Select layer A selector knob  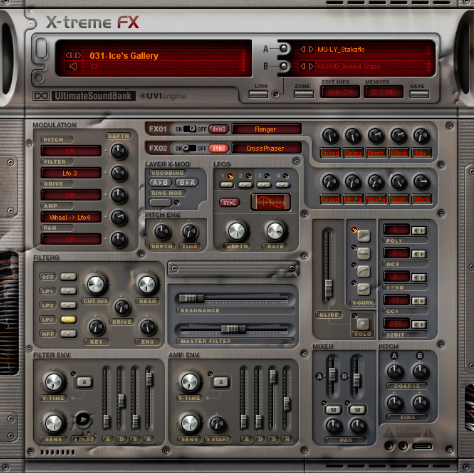coord(283,49)
